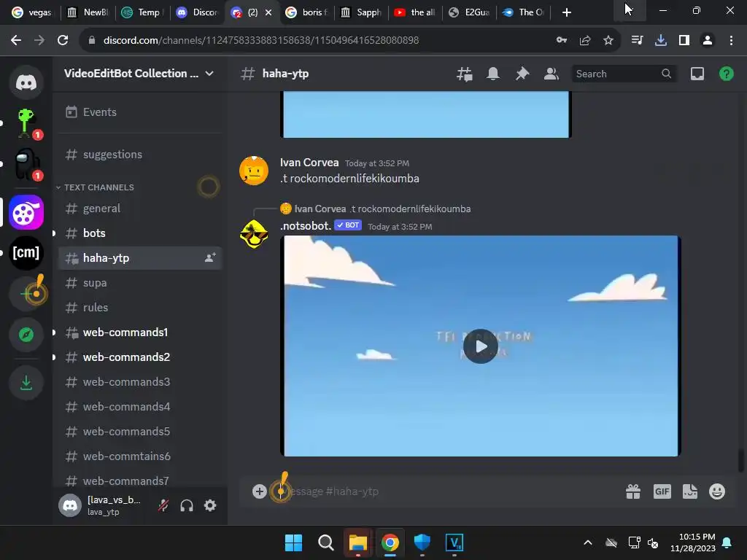Viewport: 747px width, 560px height.
Task: Open User Settings gear
Action: [210, 505]
